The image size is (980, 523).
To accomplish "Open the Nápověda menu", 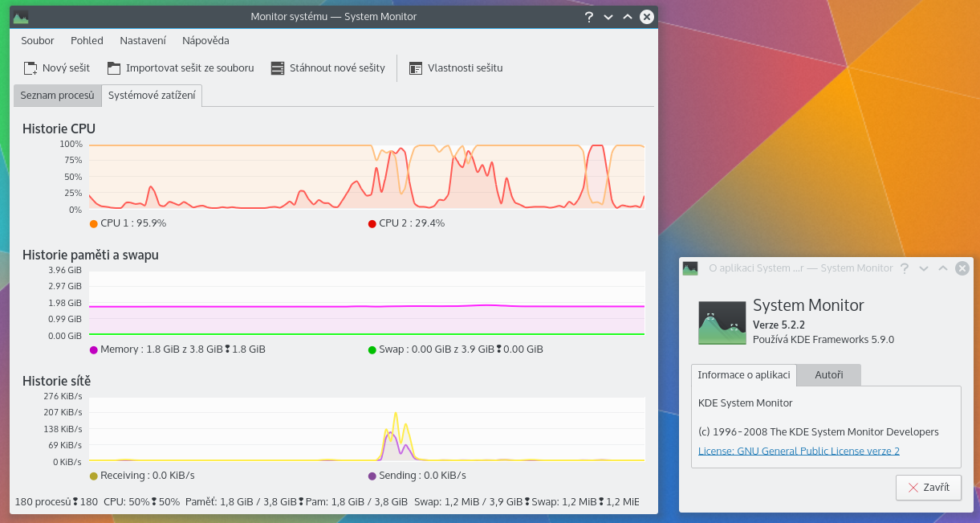I will click(205, 41).
